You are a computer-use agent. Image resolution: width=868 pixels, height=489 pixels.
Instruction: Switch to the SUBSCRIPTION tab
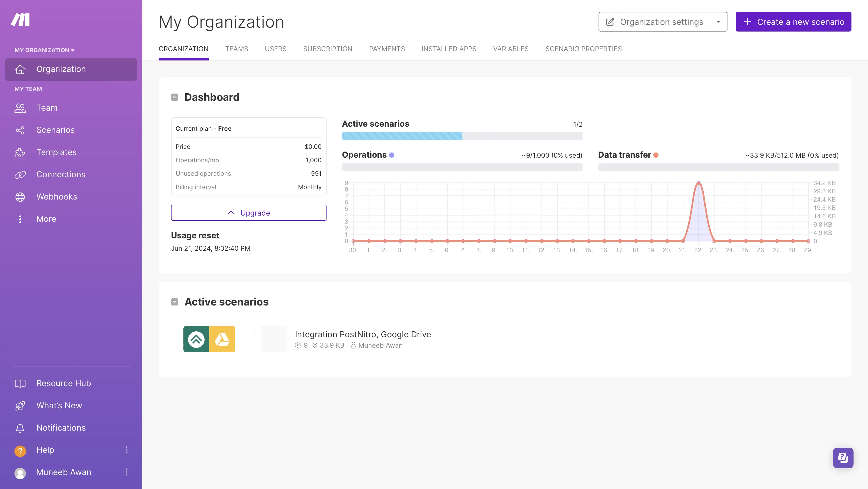point(328,49)
